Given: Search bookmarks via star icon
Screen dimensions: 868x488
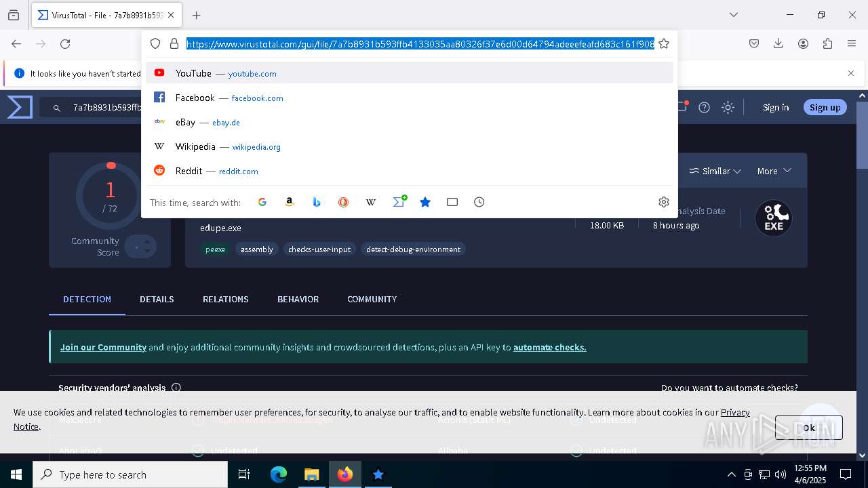Looking at the screenshot, I should coord(425,202).
